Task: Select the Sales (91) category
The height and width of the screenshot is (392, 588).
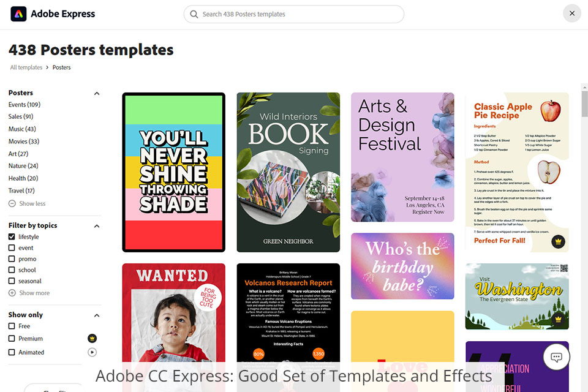Action: coord(21,116)
